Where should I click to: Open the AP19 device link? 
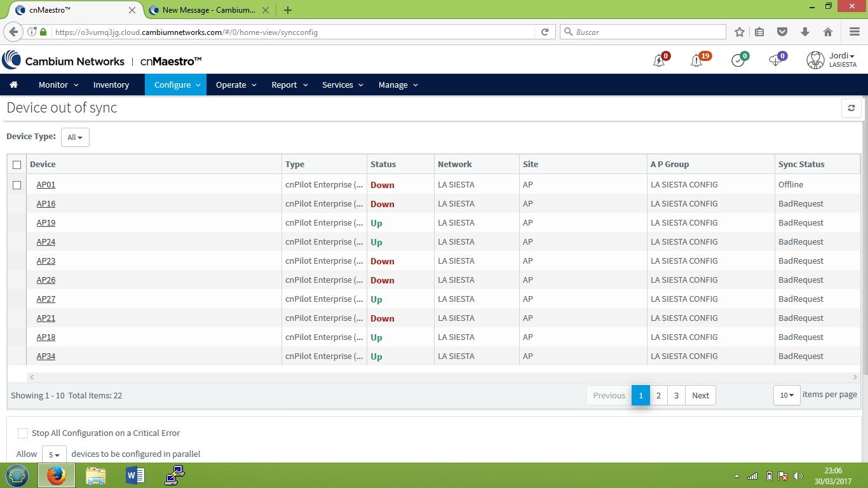click(x=46, y=223)
